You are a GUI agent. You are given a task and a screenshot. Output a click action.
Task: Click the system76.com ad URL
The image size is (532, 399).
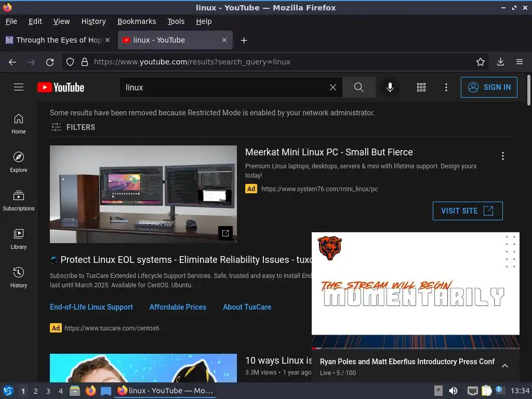(x=320, y=189)
